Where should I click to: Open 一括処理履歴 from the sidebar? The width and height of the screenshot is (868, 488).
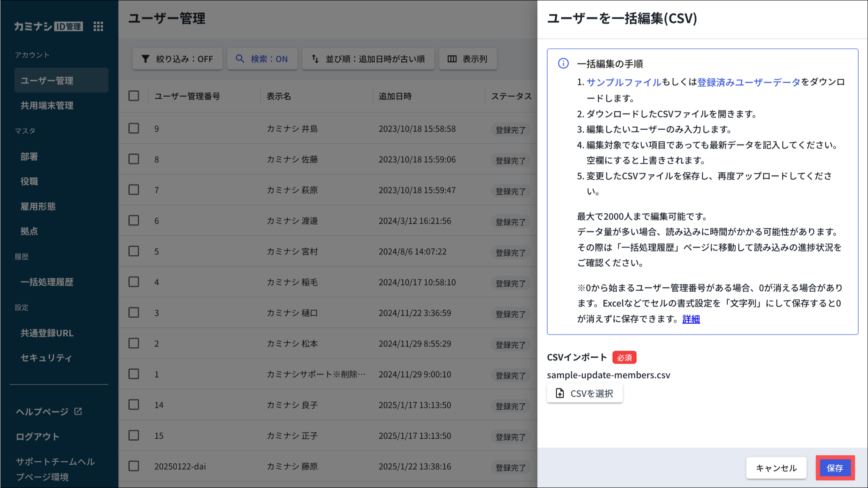47,282
